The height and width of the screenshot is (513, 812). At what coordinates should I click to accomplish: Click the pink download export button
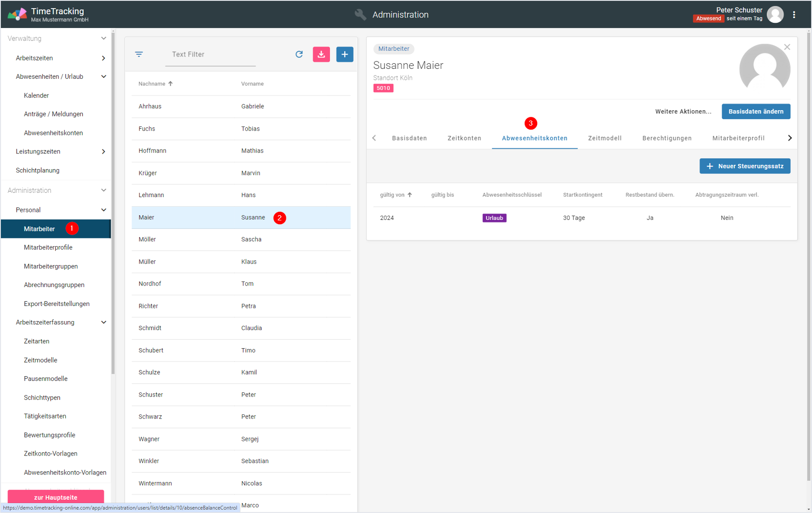(x=321, y=54)
